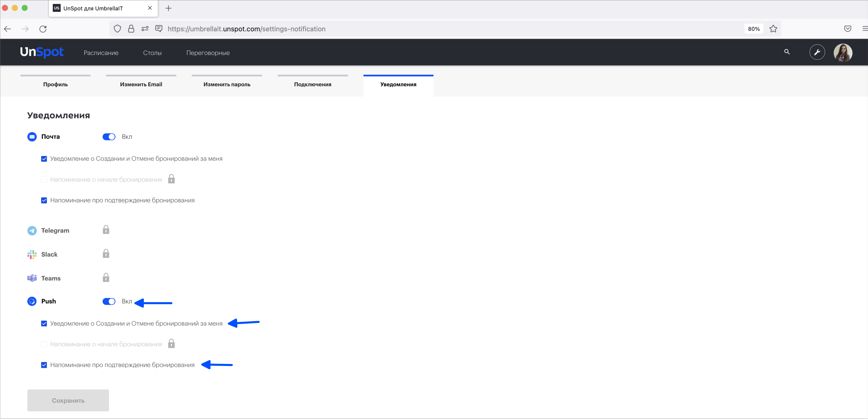Open Столы in top navigation

tap(152, 53)
